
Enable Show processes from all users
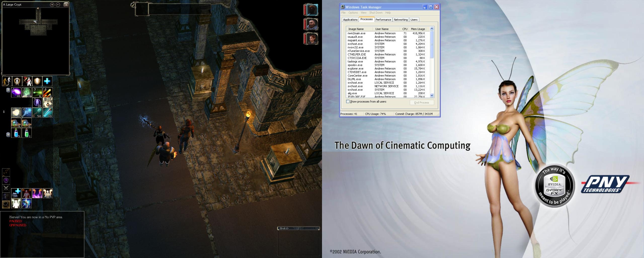coord(348,102)
